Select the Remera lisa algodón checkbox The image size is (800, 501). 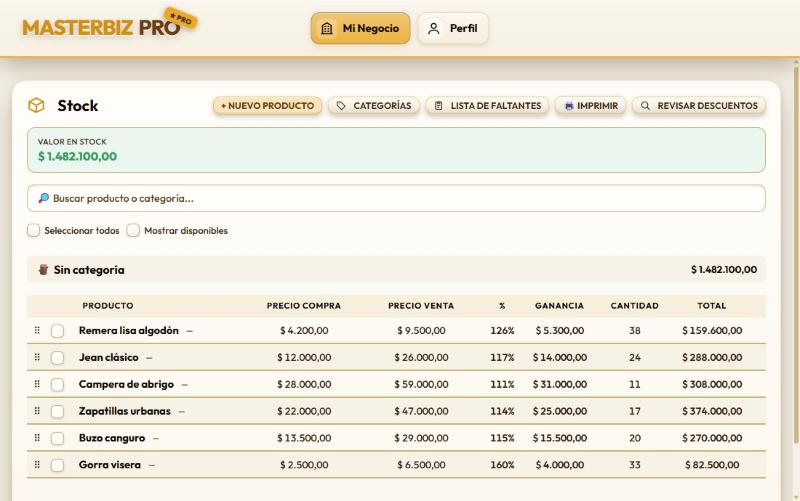58,331
